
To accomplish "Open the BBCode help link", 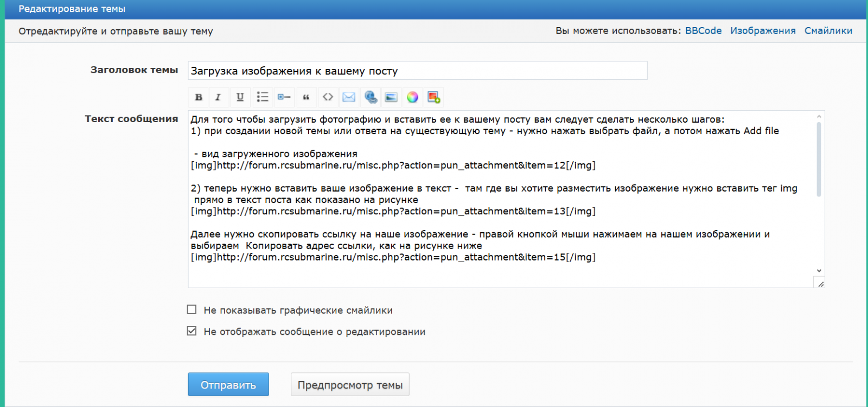I will click(x=703, y=31).
